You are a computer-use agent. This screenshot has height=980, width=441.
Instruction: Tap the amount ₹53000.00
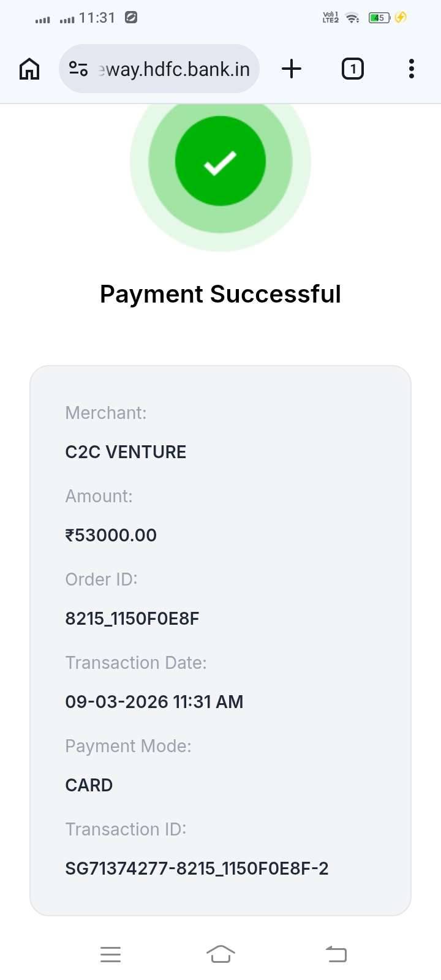[x=111, y=535]
